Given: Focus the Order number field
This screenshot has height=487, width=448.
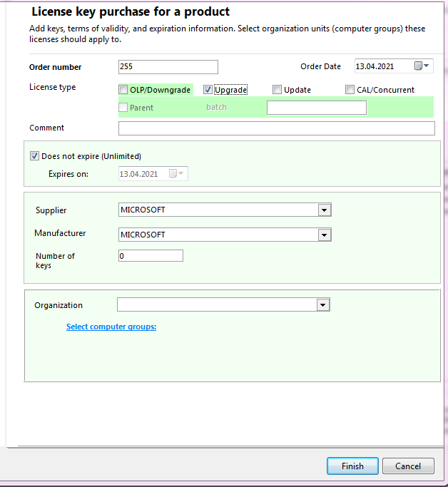Looking at the screenshot, I should [168, 67].
